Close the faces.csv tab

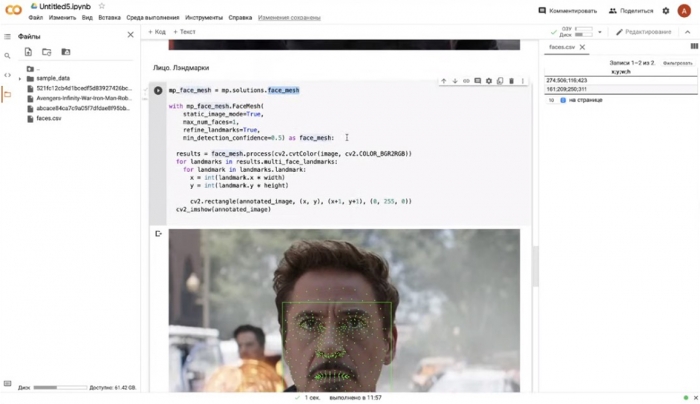(x=583, y=47)
